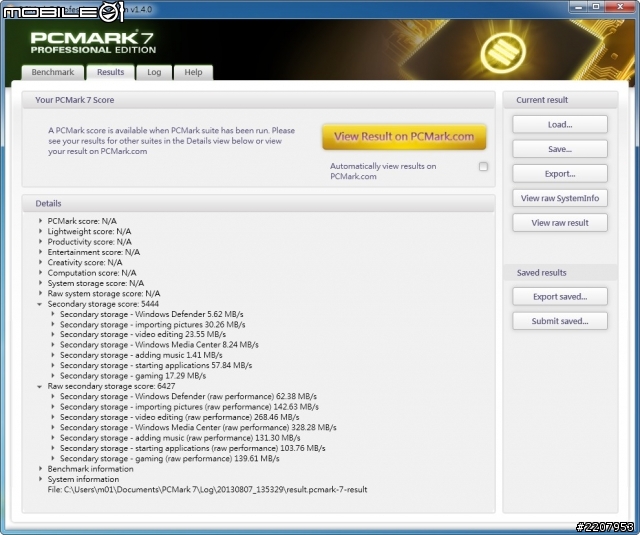This screenshot has height=535, width=640.
Task: Select adding music raw performance 131.30 MB/s text
Action: (x=180, y=438)
